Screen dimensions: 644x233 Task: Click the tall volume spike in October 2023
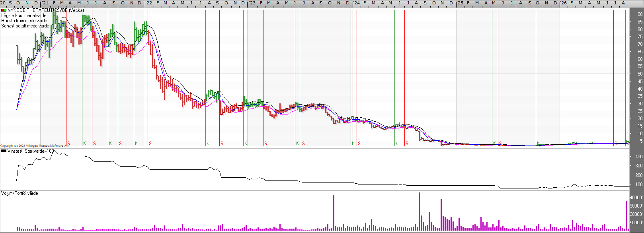[334, 213]
